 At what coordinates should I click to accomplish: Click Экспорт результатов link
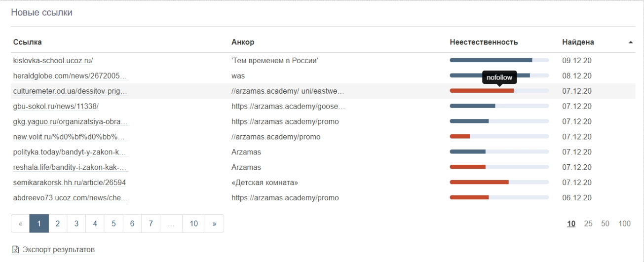point(58,250)
